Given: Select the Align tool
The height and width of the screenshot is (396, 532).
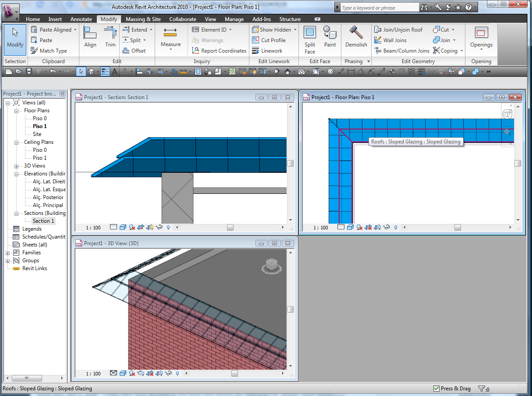Looking at the screenshot, I should 90,37.
